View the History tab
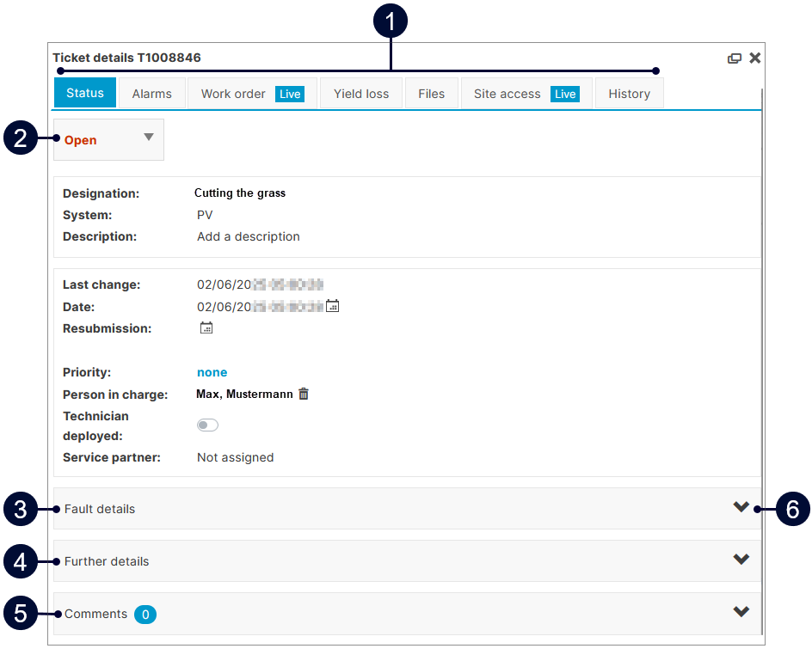This screenshot has height=667, width=812. (629, 94)
